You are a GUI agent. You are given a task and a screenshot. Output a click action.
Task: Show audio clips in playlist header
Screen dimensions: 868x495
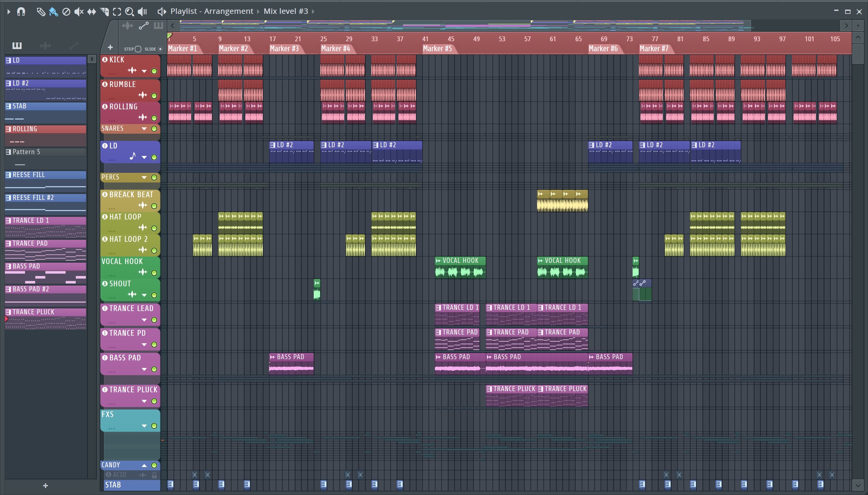click(x=127, y=26)
